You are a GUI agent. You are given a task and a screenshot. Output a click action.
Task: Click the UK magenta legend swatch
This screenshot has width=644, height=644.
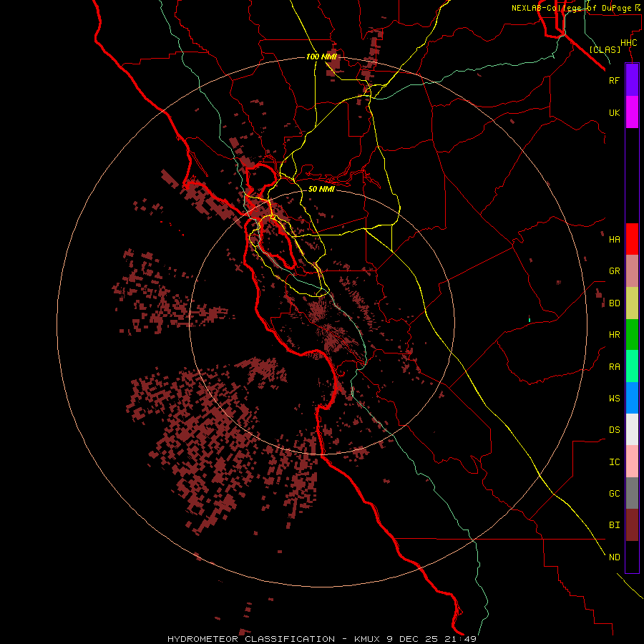click(632, 112)
